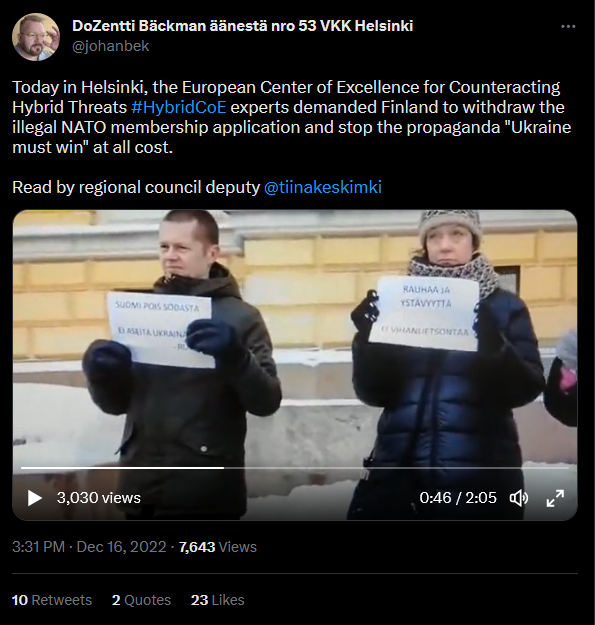The image size is (595, 625).
Task: Click the 3,030 views video label
Action: 98,498
